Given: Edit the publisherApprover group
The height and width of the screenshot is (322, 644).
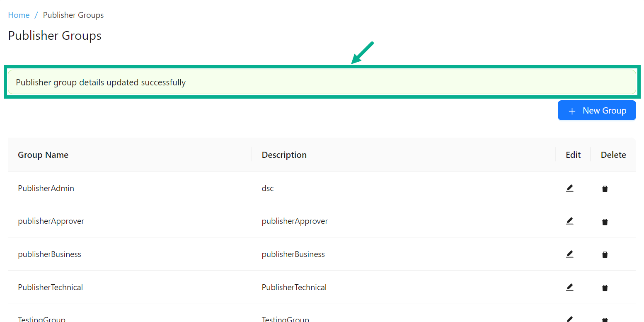Looking at the screenshot, I should point(570,221).
